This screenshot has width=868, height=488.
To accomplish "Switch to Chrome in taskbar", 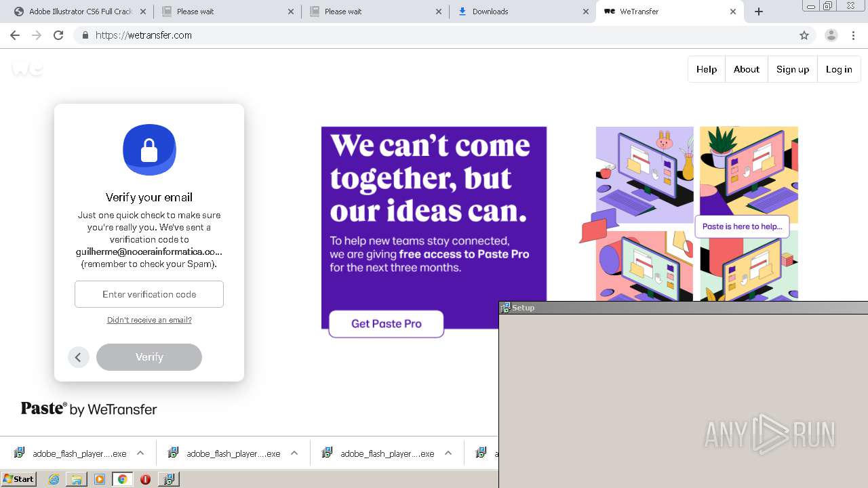I will [x=122, y=479].
